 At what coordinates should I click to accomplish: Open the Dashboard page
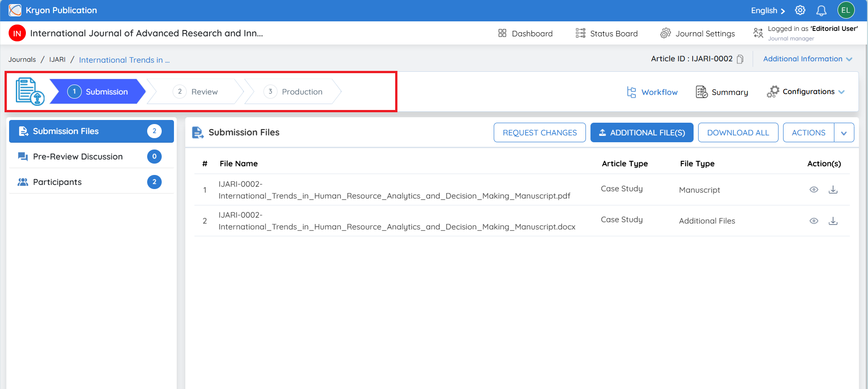click(x=525, y=33)
